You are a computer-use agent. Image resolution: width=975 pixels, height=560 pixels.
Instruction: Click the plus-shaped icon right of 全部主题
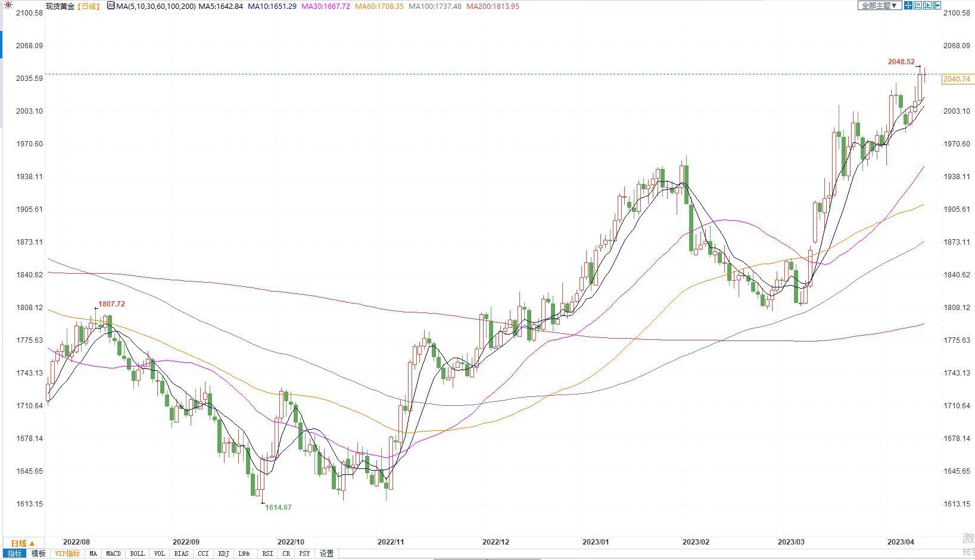(x=908, y=5)
